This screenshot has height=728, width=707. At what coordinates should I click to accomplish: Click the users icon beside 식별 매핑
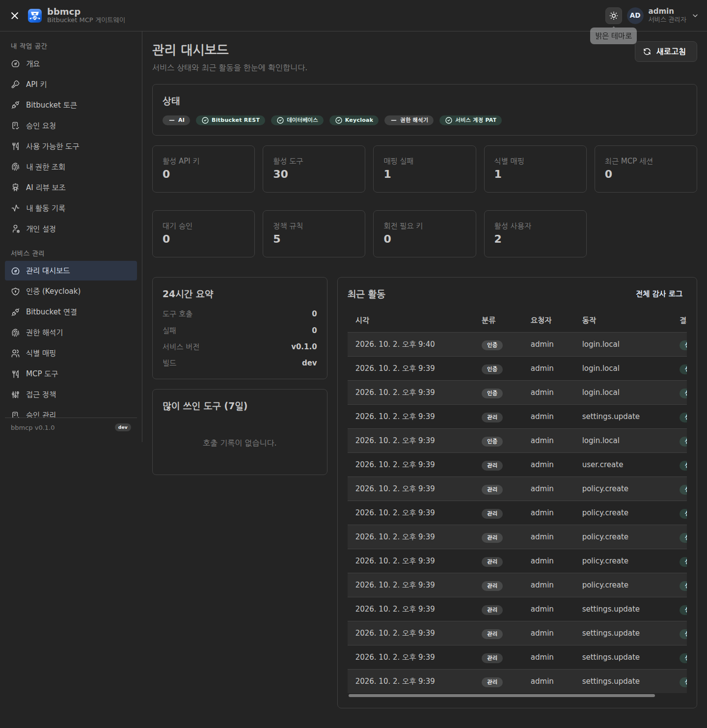[x=16, y=353]
